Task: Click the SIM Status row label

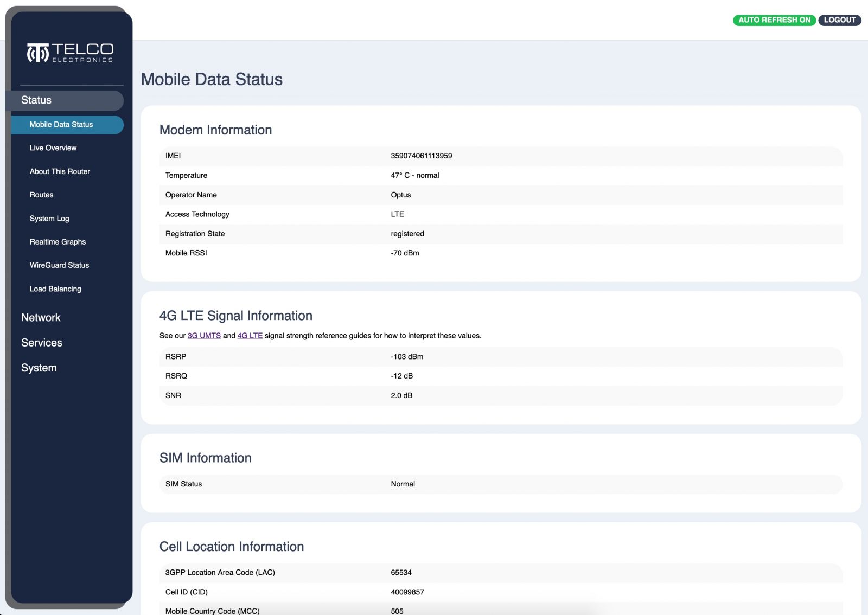Action: point(183,484)
